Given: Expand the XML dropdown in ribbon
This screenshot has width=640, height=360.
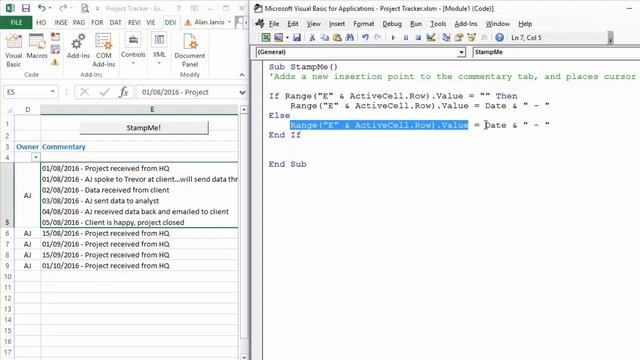Looking at the screenshot, I should [x=159, y=64].
